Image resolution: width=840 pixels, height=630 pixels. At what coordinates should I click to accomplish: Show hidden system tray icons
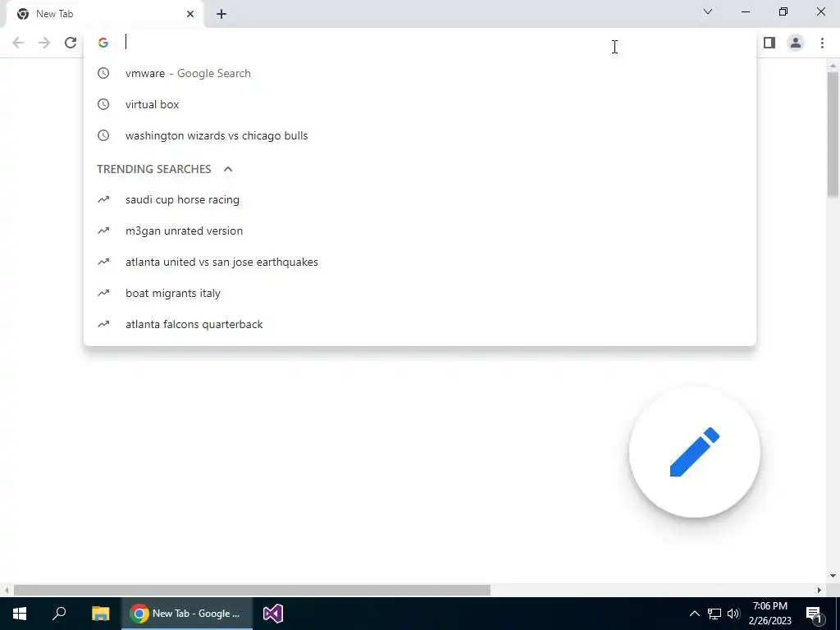(694, 614)
